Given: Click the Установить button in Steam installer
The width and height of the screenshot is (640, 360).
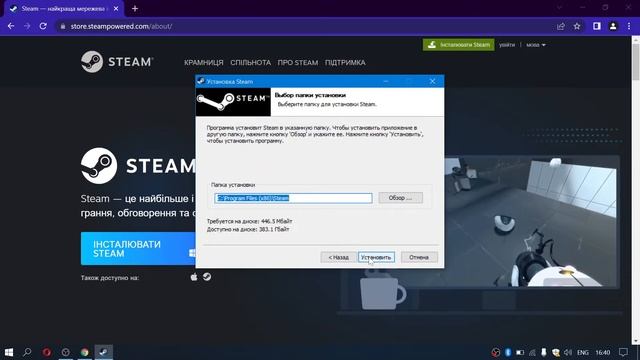Looking at the screenshot, I should coord(376,257).
